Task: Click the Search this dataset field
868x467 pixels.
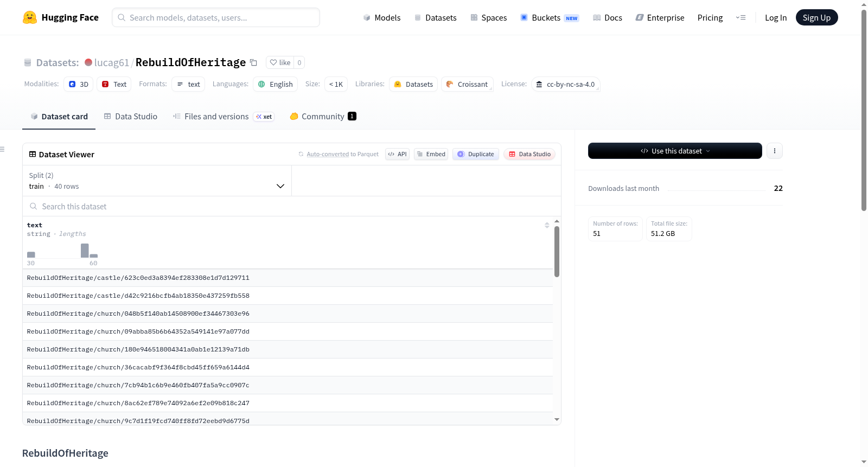Action: tap(292, 206)
